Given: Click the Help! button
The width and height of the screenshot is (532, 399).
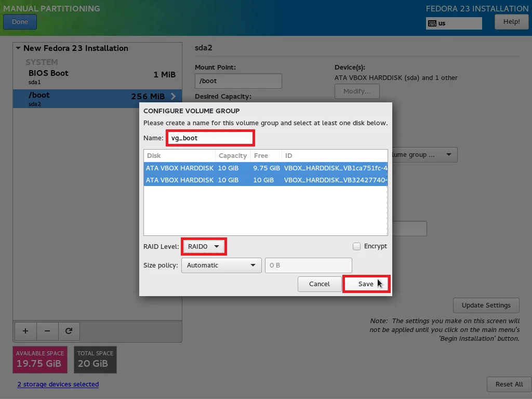Looking at the screenshot, I should coord(511,22).
